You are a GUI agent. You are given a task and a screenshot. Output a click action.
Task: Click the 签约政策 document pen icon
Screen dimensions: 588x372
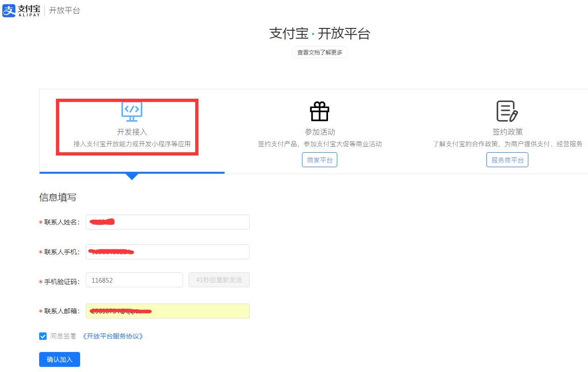(507, 112)
